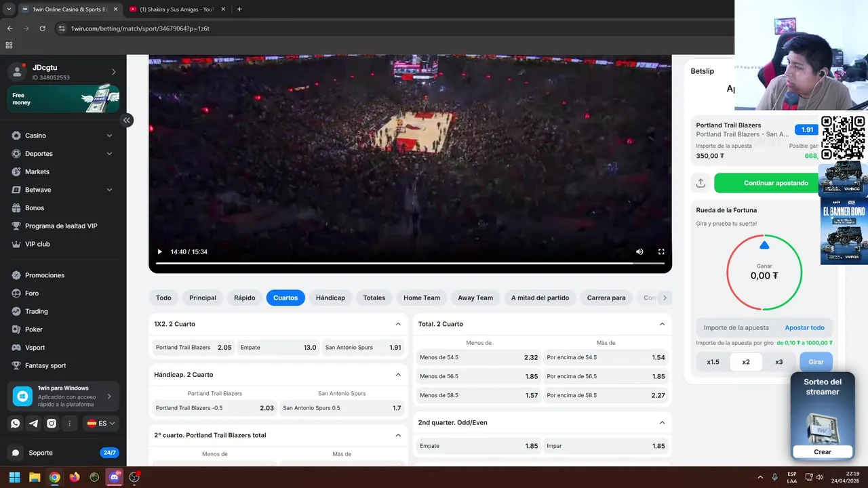Open File Explorer from taskbar
The image size is (868, 488).
[35, 477]
